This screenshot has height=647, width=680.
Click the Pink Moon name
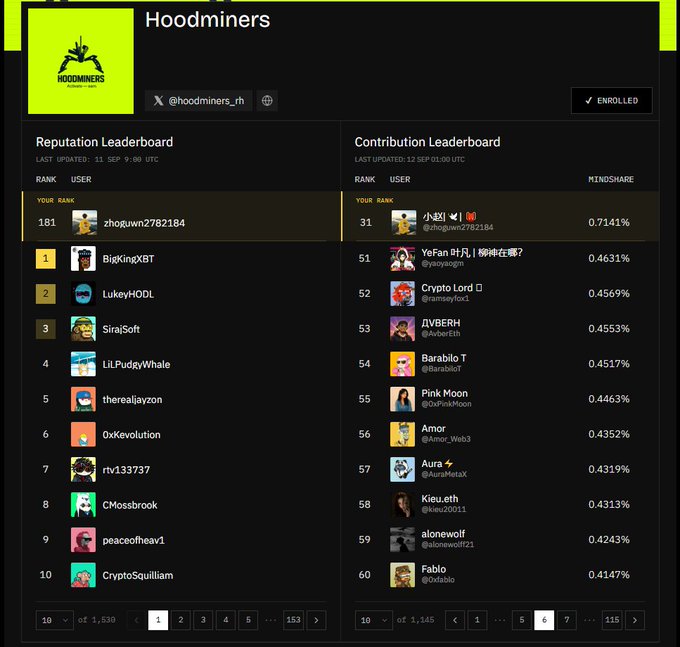(x=445, y=393)
